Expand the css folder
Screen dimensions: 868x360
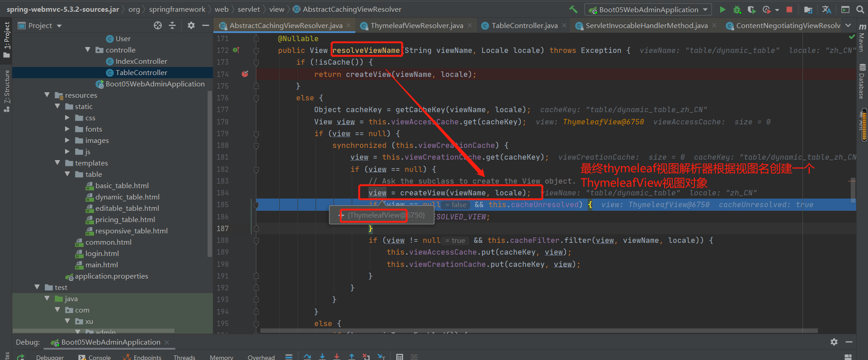pos(67,118)
